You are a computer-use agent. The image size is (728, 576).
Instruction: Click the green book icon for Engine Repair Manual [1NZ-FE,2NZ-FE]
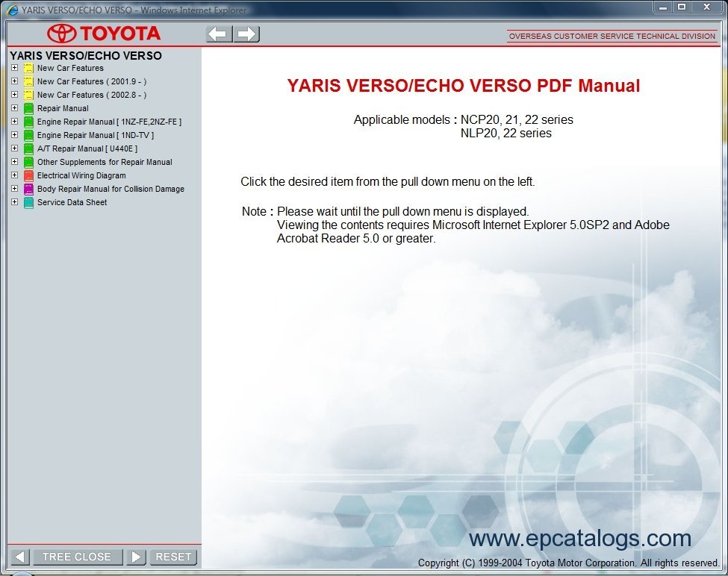(x=28, y=122)
